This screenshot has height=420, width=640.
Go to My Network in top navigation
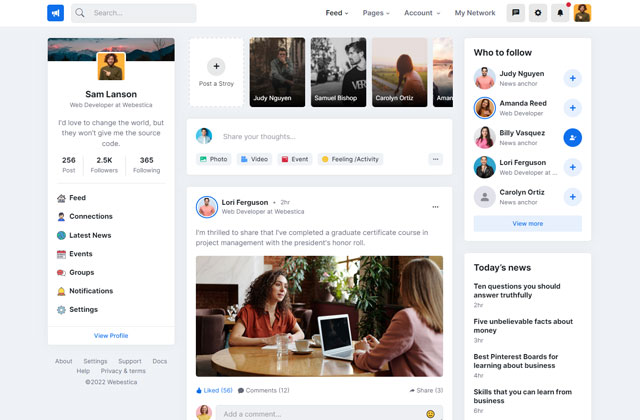coord(475,13)
